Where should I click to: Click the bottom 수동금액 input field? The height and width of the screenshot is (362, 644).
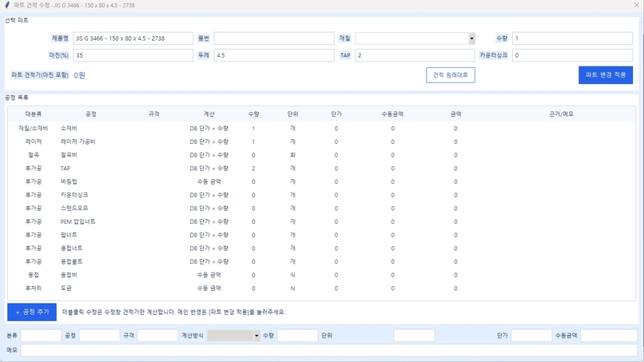(609, 336)
